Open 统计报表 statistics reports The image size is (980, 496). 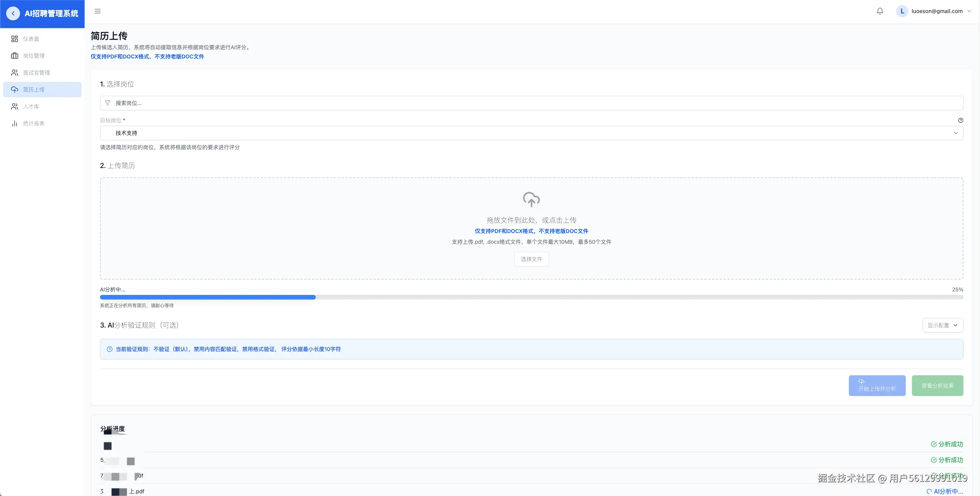click(x=33, y=123)
